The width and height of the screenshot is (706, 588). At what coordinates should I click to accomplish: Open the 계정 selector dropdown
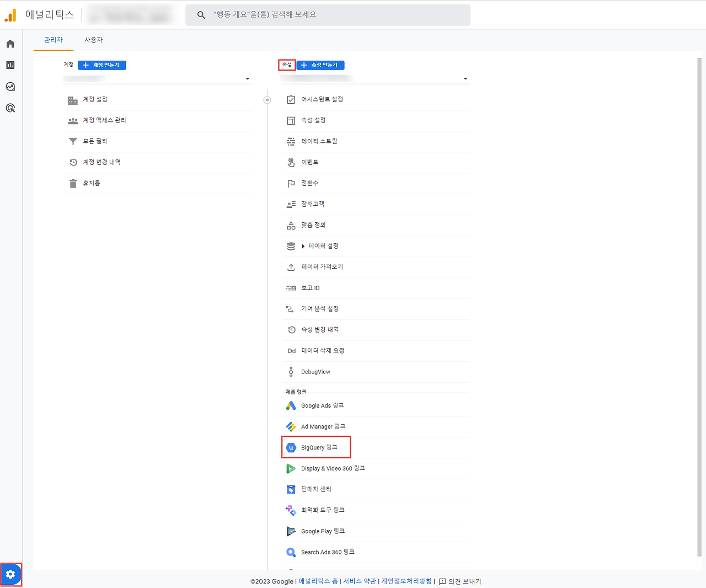(157, 79)
